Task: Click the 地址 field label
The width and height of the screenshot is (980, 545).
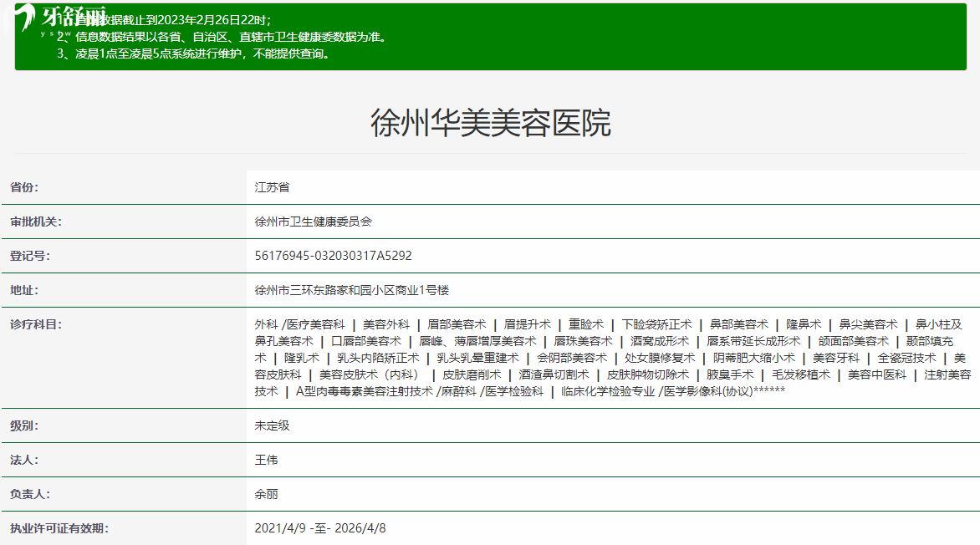Action: [24, 291]
